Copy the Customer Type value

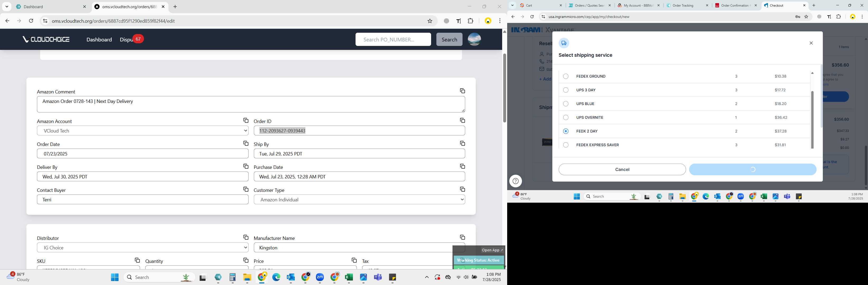(x=462, y=189)
